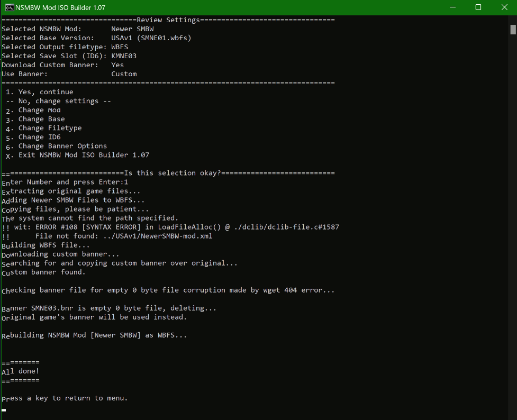Click 'X. Exit NSMBW Mod ISO Builder 1.07'
Screen dimensions: 517x420
pos(77,155)
